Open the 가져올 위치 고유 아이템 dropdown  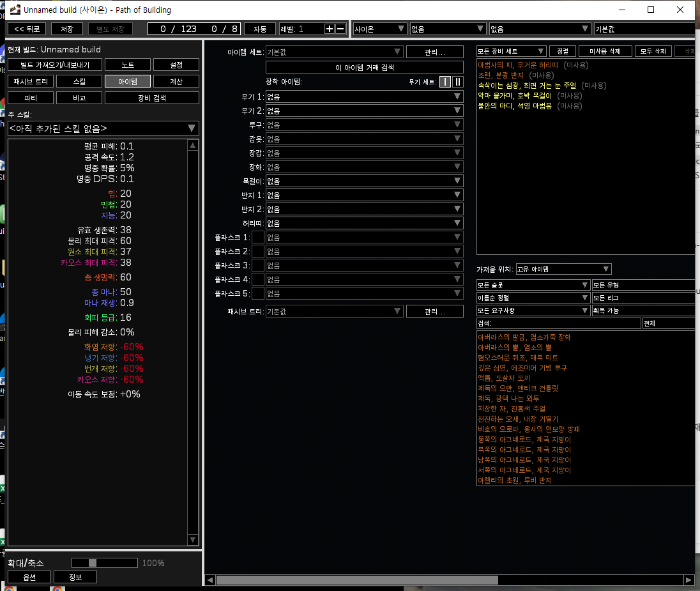click(563, 269)
